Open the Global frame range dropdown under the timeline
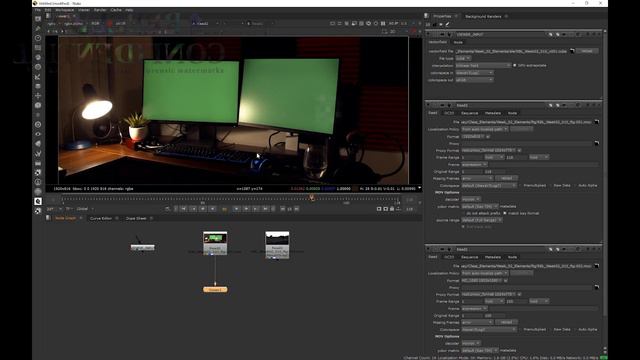The height and width of the screenshot is (360, 640). click(85, 209)
